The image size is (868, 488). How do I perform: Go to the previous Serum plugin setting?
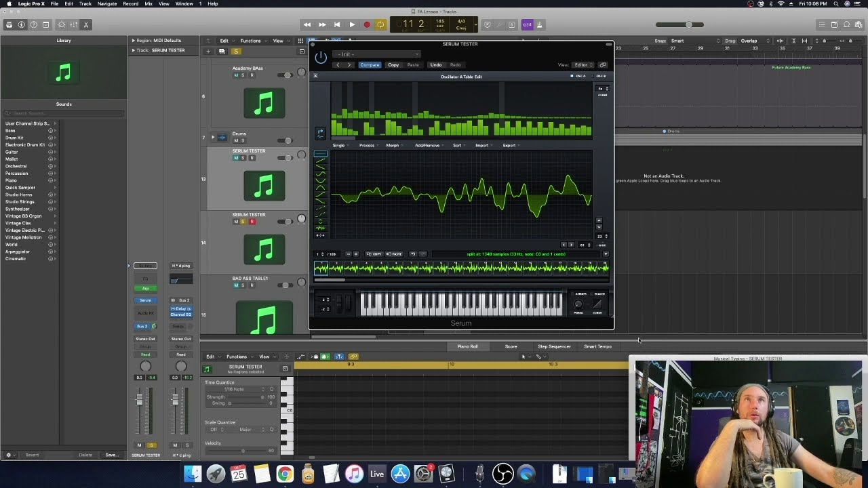tap(338, 65)
